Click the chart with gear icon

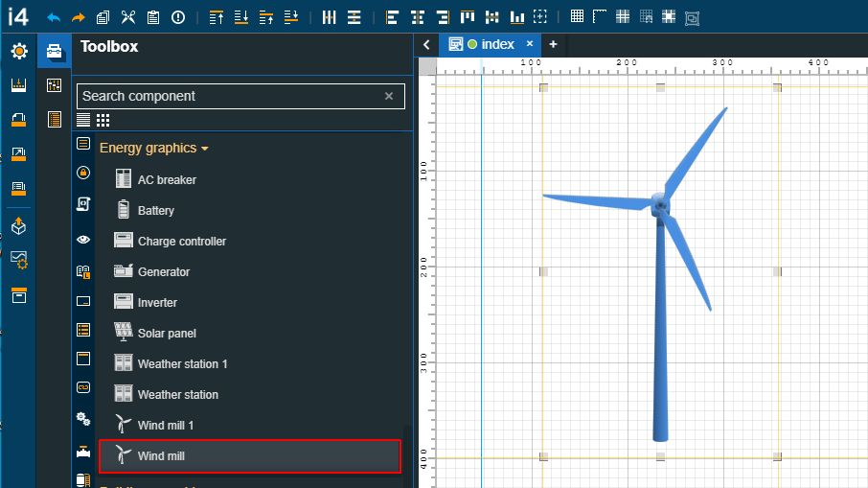tap(19, 260)
